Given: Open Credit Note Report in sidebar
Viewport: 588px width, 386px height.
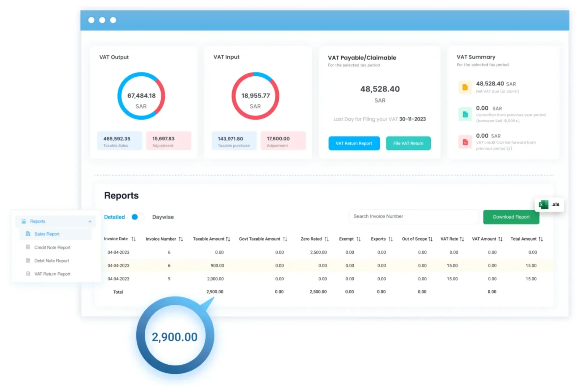Looking at the screenshot, I should pyautogui.click(x=52, y=247).
